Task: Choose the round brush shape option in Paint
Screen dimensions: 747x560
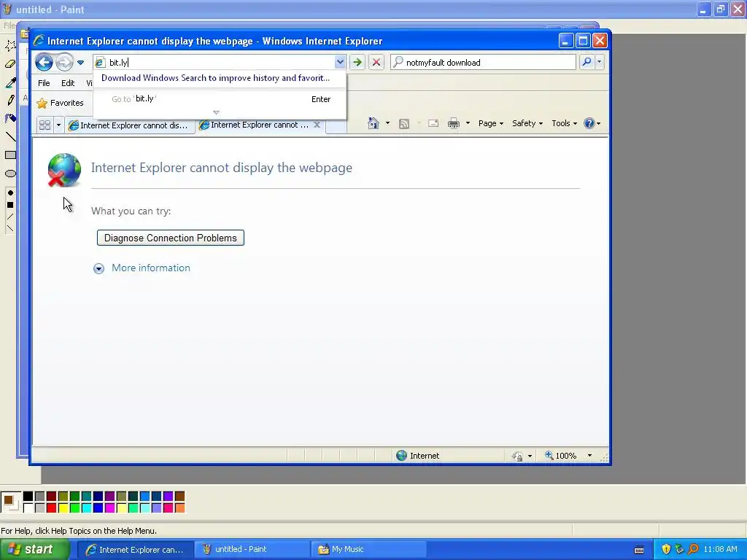Action: click(10, 192)
